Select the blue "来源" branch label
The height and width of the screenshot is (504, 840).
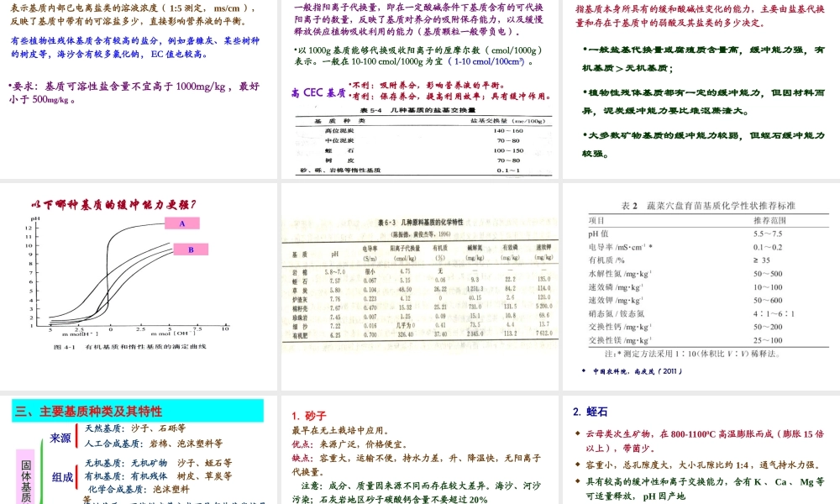(61, 438)
